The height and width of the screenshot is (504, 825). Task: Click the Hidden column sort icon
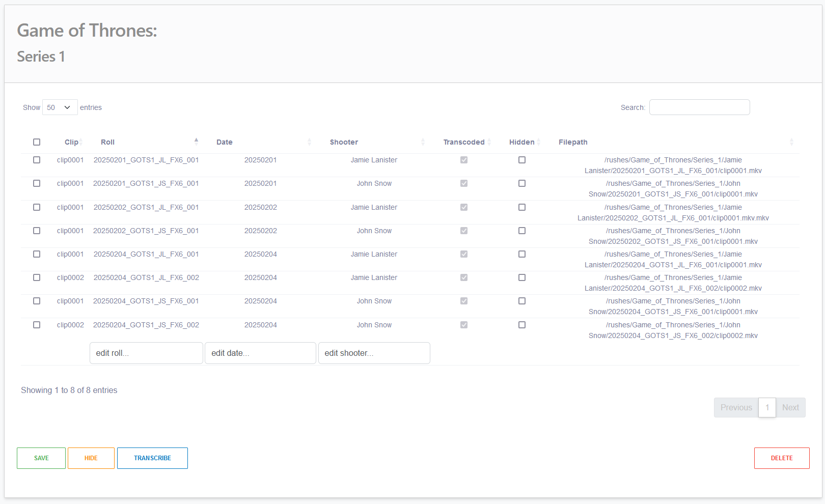pyautogui.click(x=538, y=142)
